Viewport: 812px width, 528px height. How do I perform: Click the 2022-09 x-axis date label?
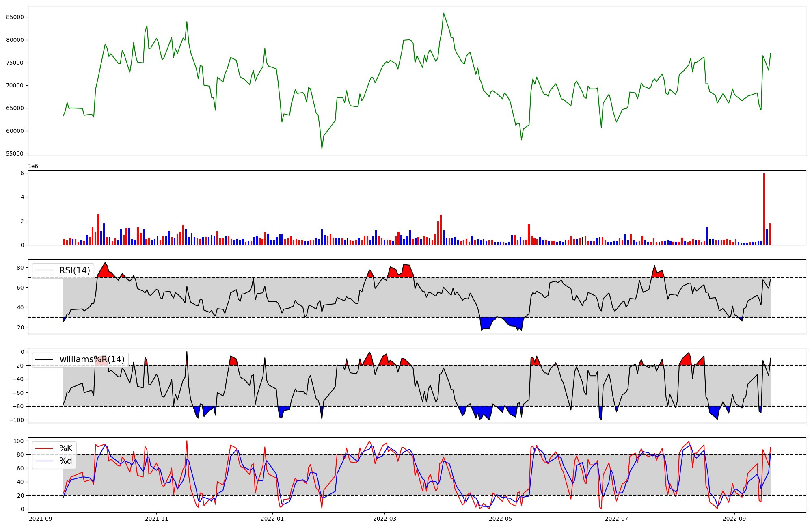[x=734, y=519]
